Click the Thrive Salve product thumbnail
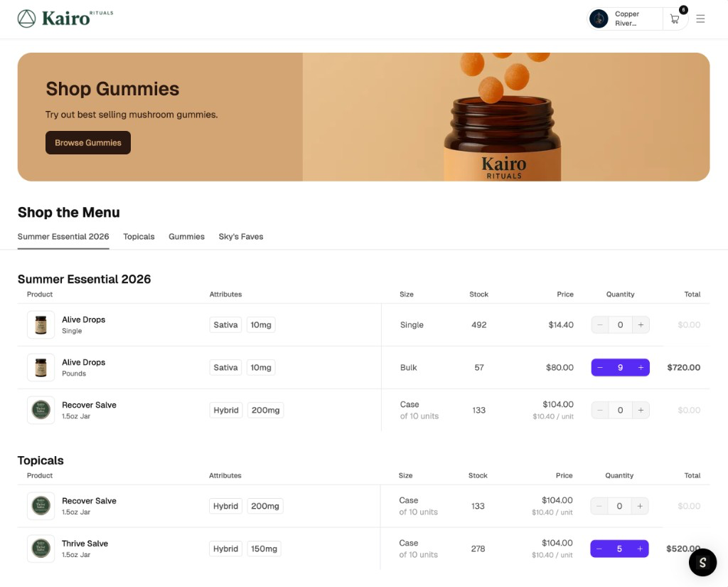 tap(41, 549)
